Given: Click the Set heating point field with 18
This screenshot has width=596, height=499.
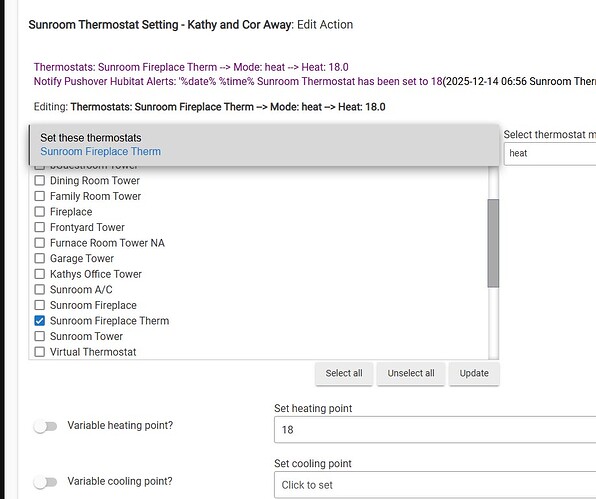Looking at the screenshot, I should (x=435, y=430).
